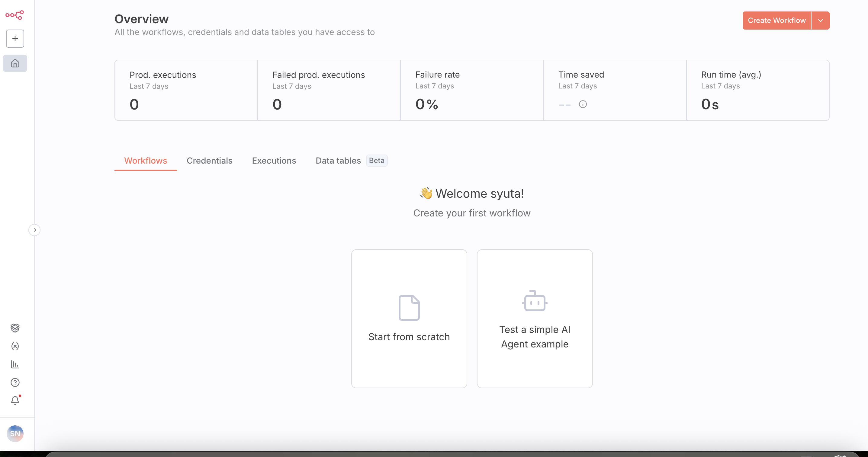Open the insights bar chart icon
The image size is (868, 457).
[15, 364]
